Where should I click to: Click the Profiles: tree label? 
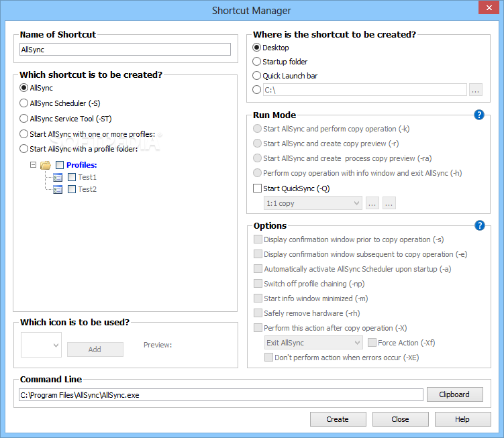82,165
